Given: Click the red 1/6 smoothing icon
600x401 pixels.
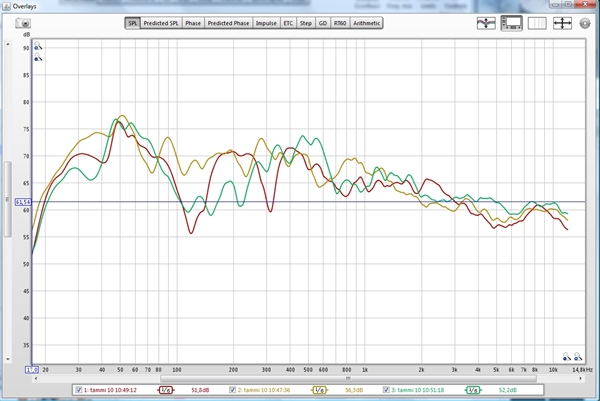Looking at the screenshot, I should tap(166, 390).
